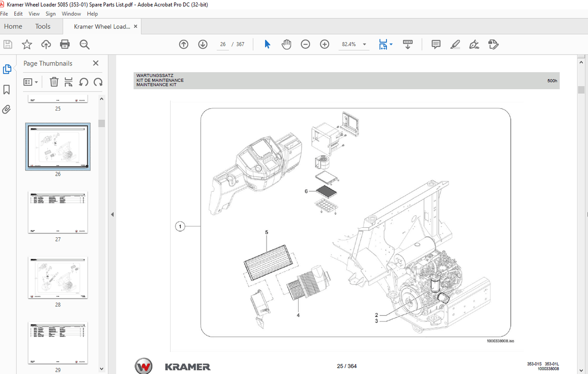The width and height of the screenshot is (588, 374).
Task: Switch to Reading Mode via toolbar icon
Action: pos(407,44)
